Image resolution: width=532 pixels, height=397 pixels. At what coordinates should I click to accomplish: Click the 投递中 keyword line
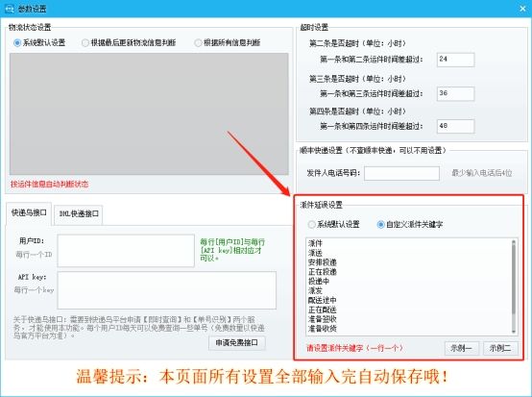(319, 282)
